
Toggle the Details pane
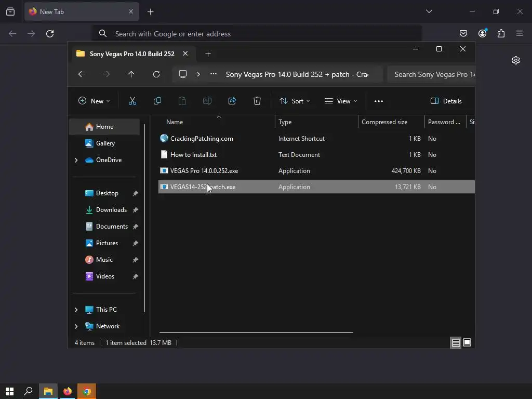click(x=446, y=101)
